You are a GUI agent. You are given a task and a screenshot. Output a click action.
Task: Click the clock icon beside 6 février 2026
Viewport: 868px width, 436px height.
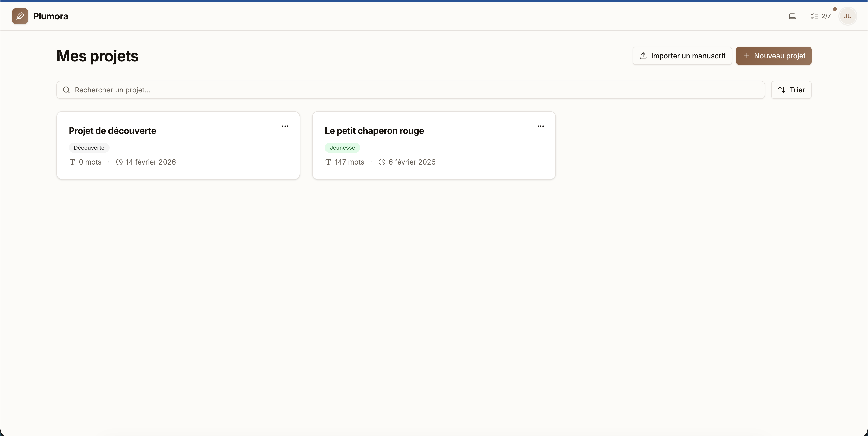(382, 162)
